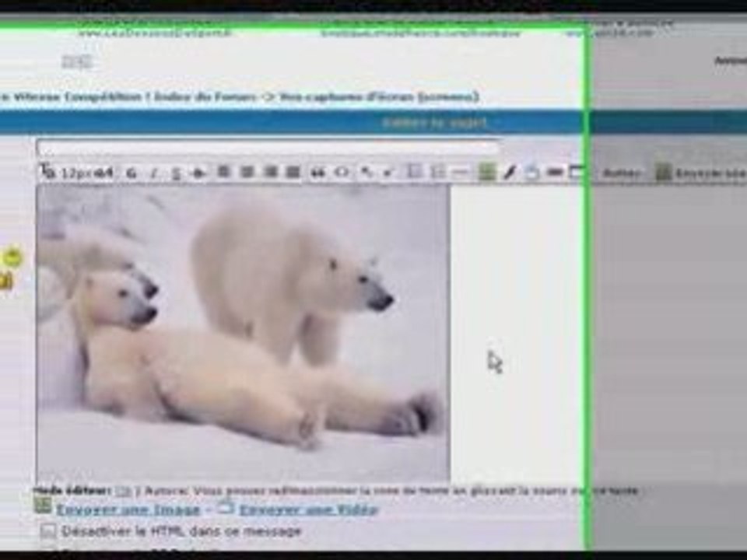The image size is (747, 560).
Task: Justify the text alignment
Action: coord(293,171)
